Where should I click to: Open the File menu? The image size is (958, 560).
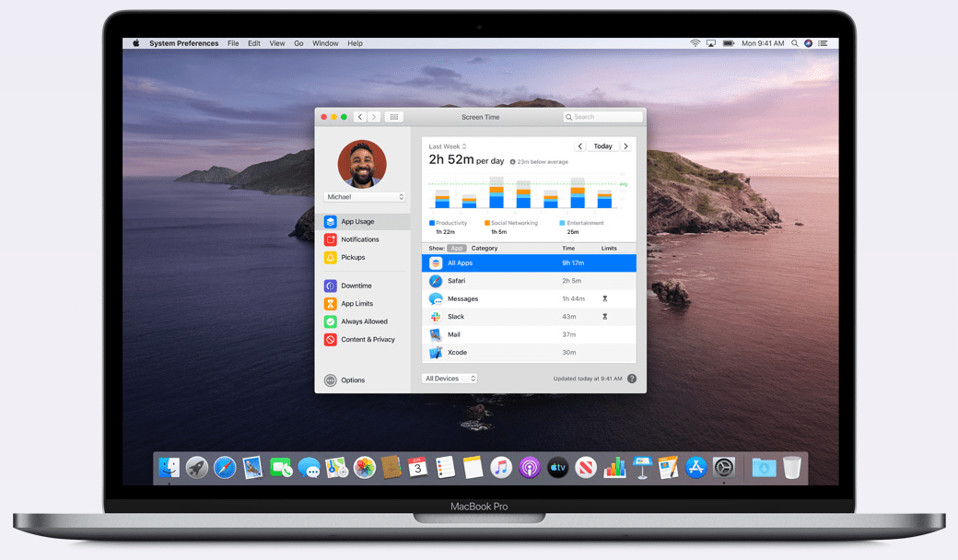233,43
